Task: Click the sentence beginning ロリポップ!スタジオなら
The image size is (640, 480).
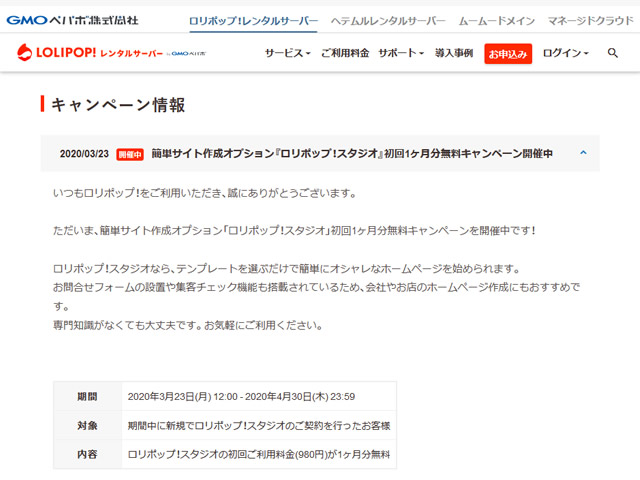Action: pyautogui.click(x=287, y=269)
